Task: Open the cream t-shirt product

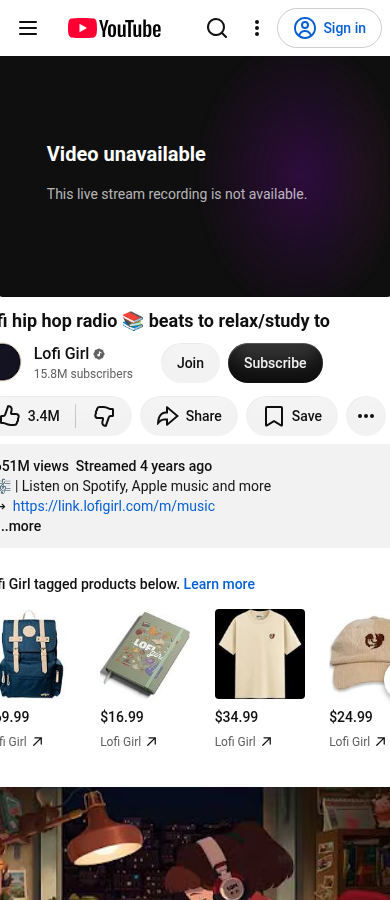Action: pyautogui.click(x=260, y=654)
